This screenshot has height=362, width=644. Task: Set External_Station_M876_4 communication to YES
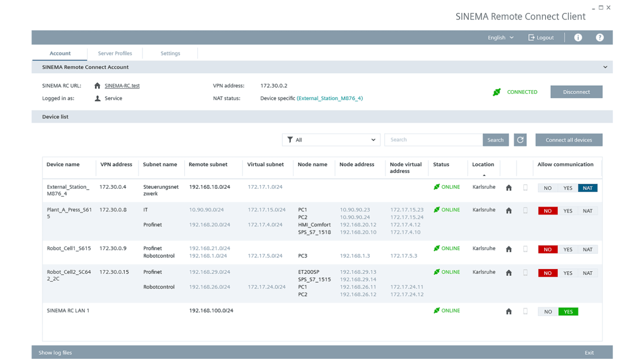568,188
